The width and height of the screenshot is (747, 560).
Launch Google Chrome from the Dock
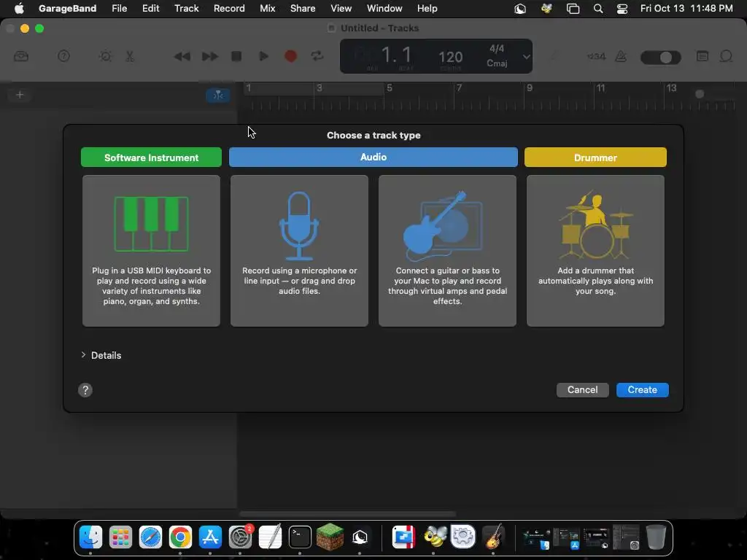[180, 537]
